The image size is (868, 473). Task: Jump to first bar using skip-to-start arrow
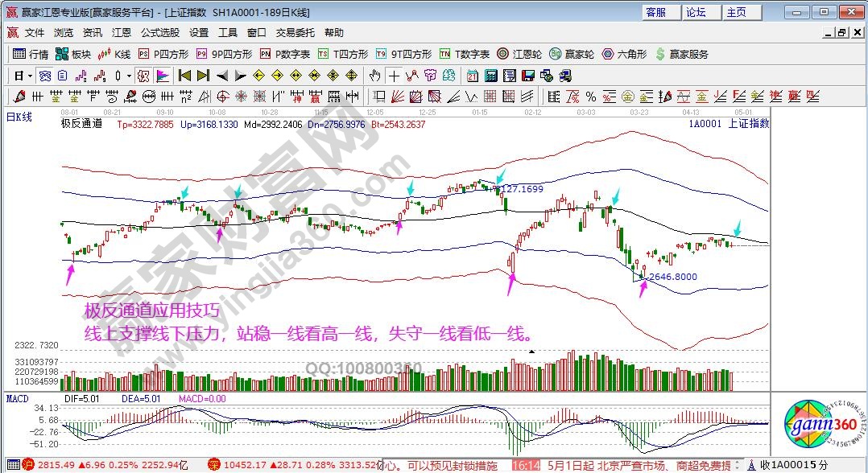(x=184, y=76)
